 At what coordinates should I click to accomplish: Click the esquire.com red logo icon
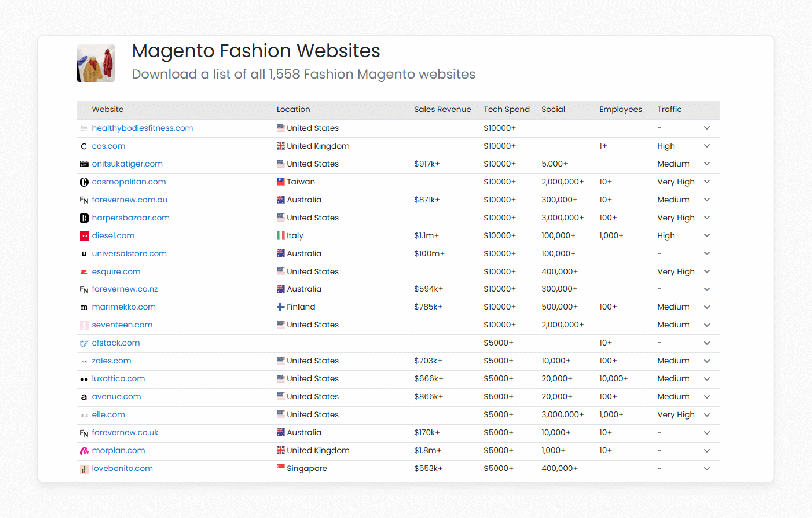click(x=84, y=272)
